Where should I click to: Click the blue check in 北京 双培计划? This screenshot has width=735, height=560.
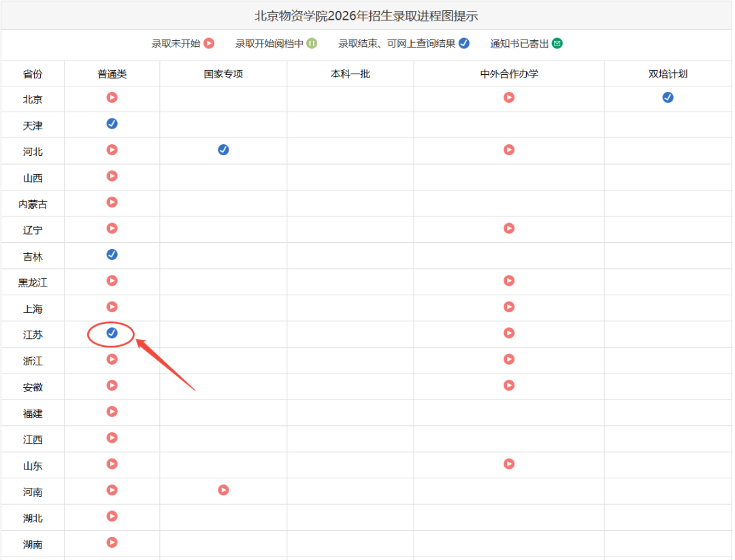pos(668,97)
